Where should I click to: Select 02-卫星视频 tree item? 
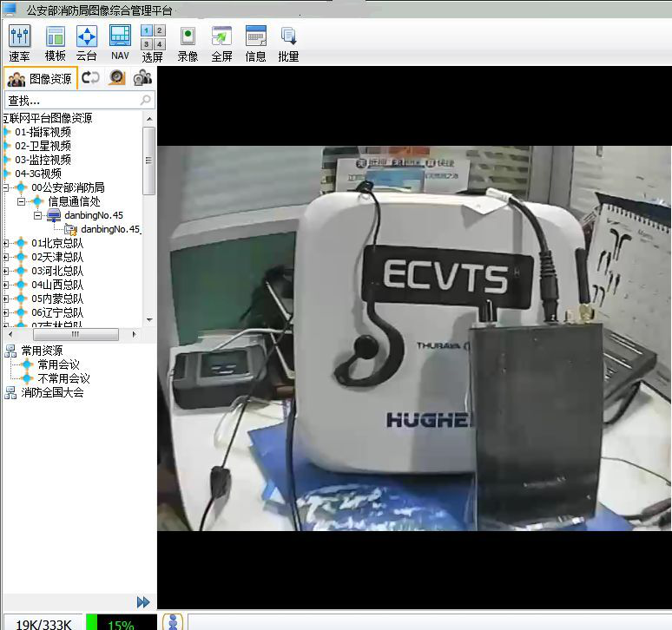(x=43, y=146)
